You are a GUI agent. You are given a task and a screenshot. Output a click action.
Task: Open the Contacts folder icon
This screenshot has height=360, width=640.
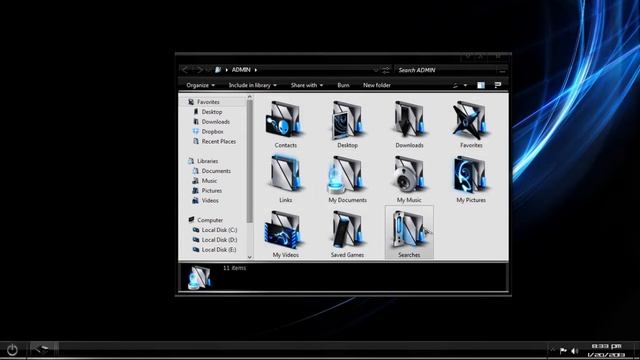coord(285,124)
